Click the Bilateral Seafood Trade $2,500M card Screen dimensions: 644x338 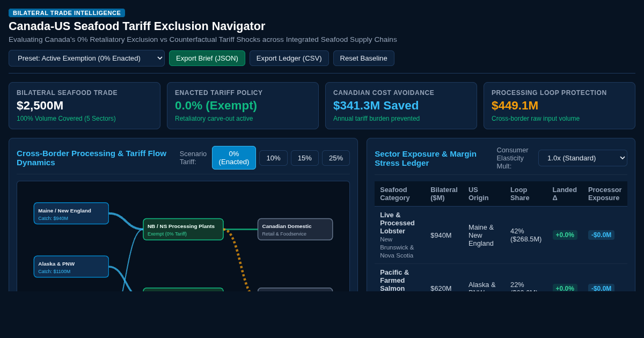[x=84, y=106]
